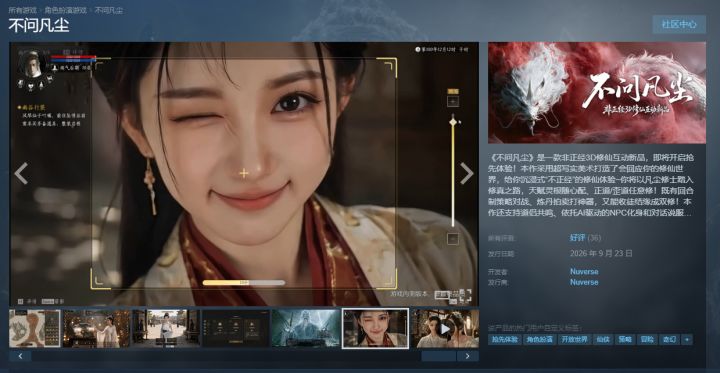Select the 策略 tag
The image size is (720, 373).
click(x=625, y=339)
